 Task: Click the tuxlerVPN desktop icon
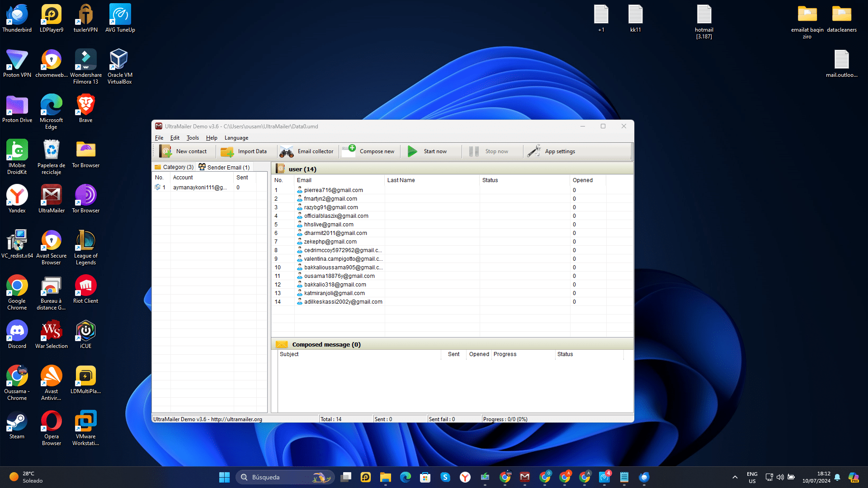pyautogui.click(x=86, y=19)
